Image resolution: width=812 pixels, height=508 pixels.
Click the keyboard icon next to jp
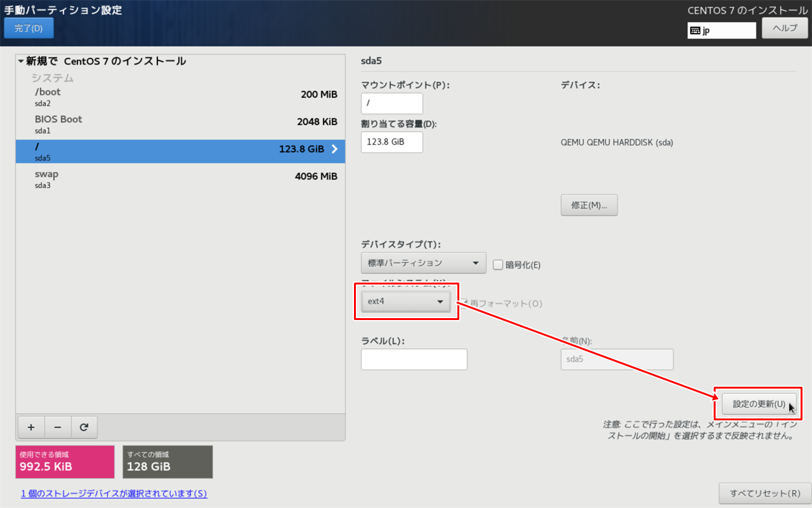tap(695, 30)
